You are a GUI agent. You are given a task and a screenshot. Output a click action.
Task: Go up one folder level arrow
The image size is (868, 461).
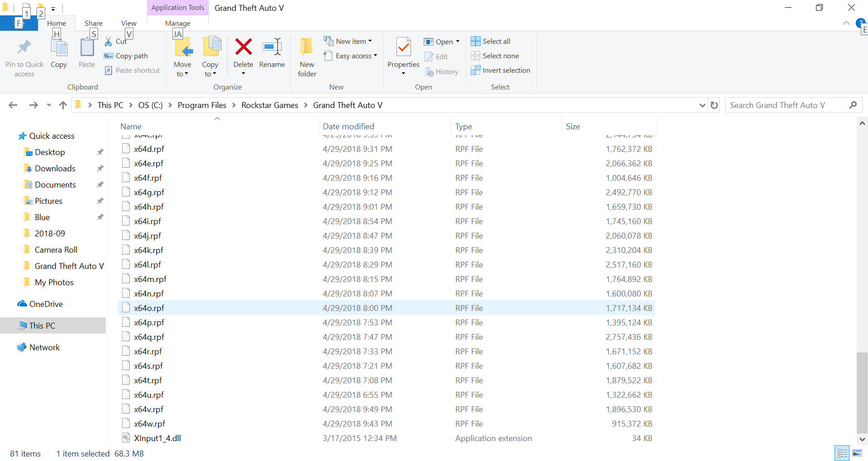[63, 105]
